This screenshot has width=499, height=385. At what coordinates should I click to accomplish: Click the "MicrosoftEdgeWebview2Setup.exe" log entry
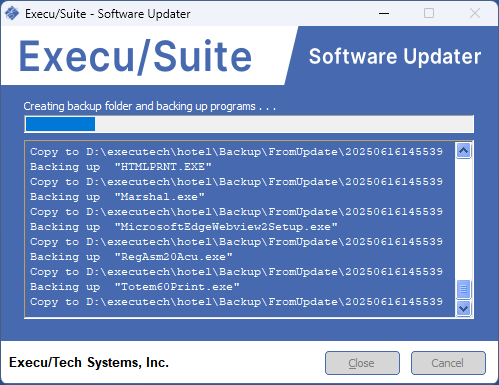(184, 227)
